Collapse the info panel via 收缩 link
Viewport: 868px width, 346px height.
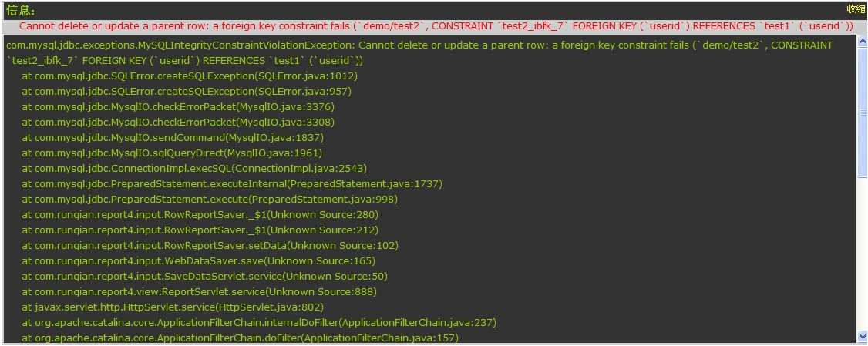(x=856, y=8)
